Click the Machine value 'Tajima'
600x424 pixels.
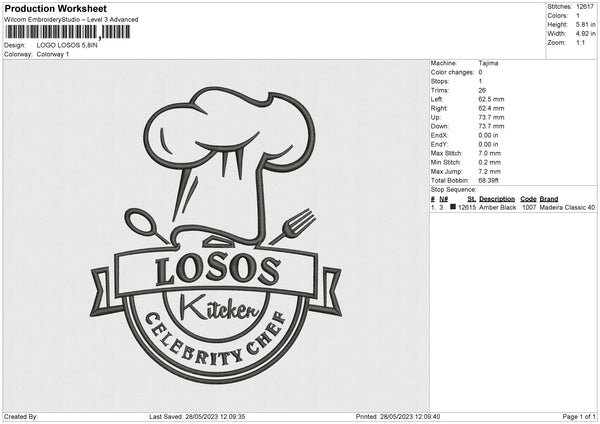click(488, 63)
